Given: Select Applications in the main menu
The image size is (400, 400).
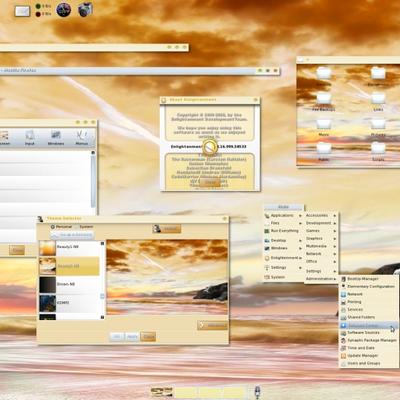Looking at the screenshot, I should 283,216.
